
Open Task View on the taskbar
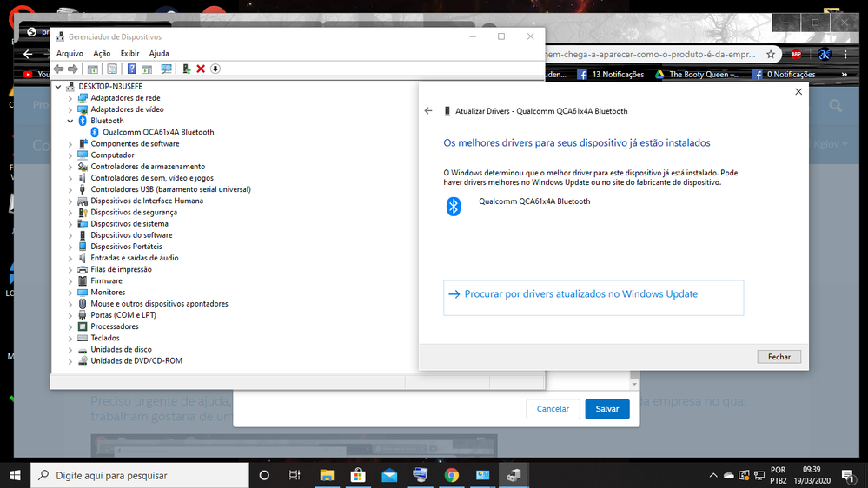[x=295, y=475]
